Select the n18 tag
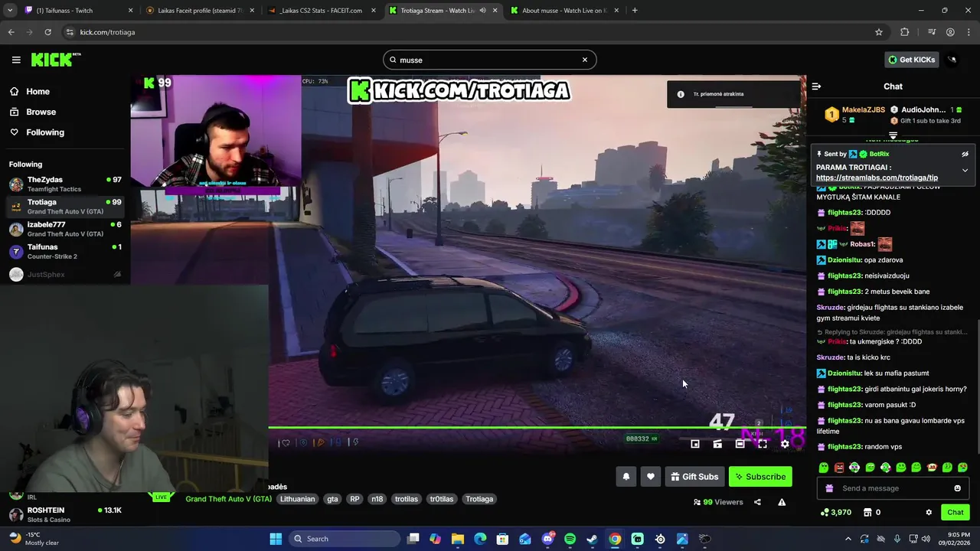The height and width of the screenshot is (551, 980). pyautogui.click(x=377, y=499)
